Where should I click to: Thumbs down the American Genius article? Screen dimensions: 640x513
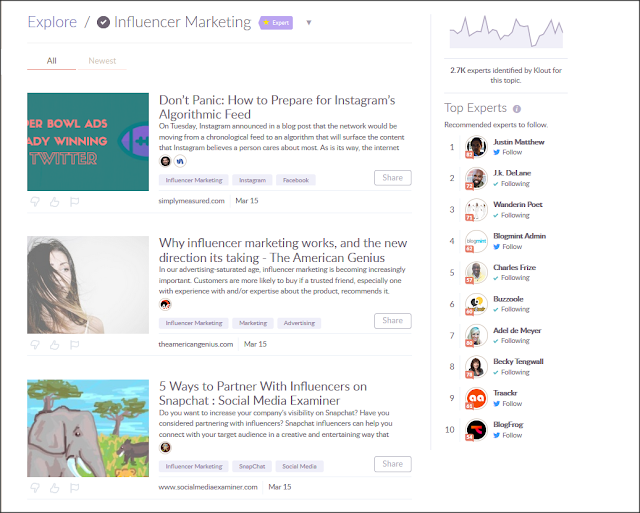click(x=35, y=345)
